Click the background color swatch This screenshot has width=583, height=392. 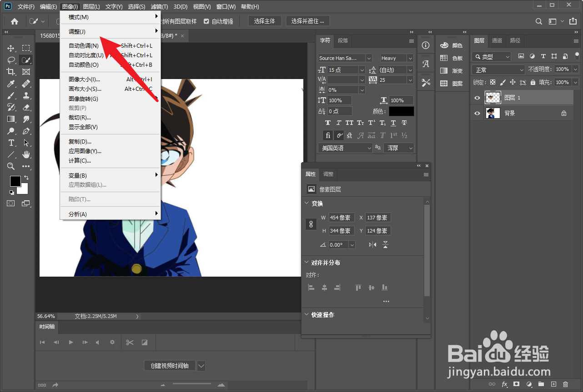coord(25,190)
